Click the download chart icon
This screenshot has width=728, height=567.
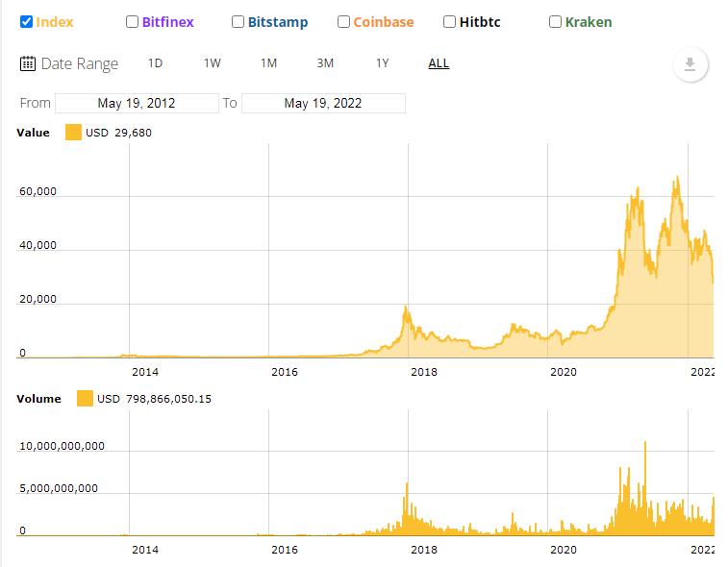pyautogui.click(x=690, y=64)
